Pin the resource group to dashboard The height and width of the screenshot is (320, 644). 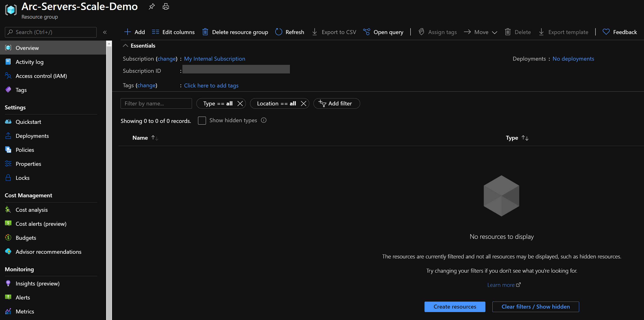coord(152,7)
